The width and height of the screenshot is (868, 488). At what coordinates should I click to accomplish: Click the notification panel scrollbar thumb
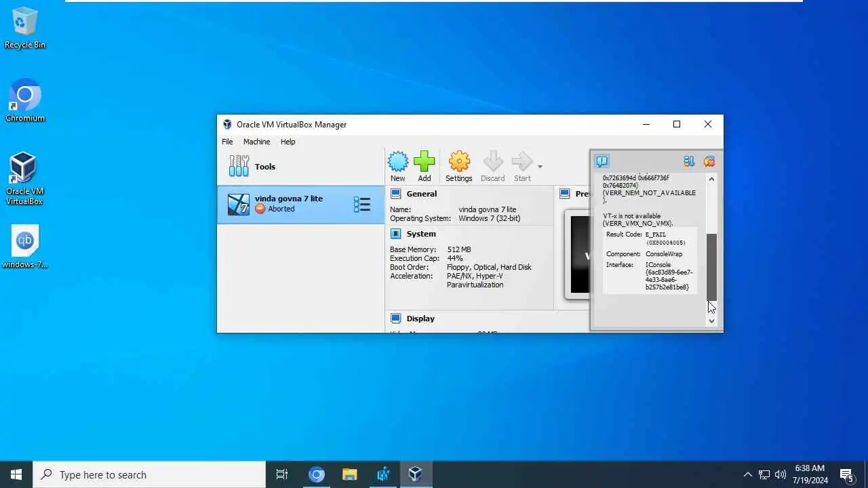[x=711, y=267]
